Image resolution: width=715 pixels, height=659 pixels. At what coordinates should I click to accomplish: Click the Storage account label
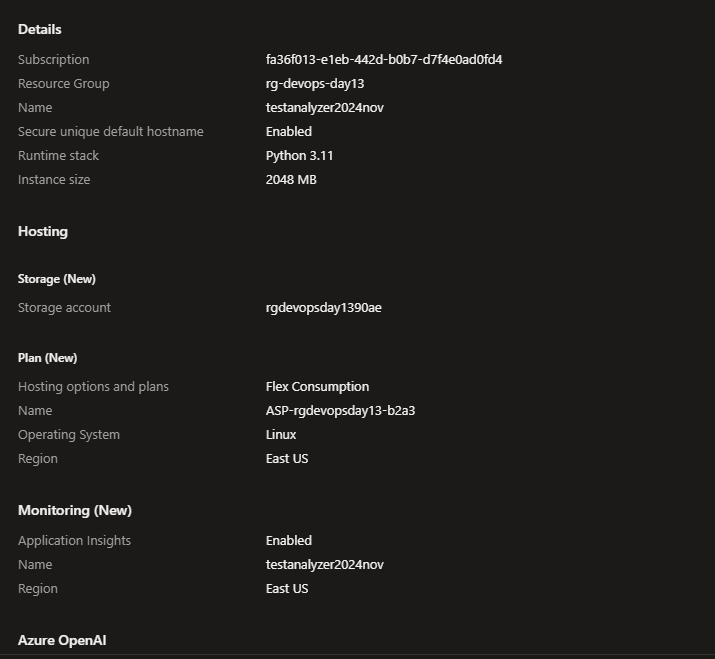64,308
